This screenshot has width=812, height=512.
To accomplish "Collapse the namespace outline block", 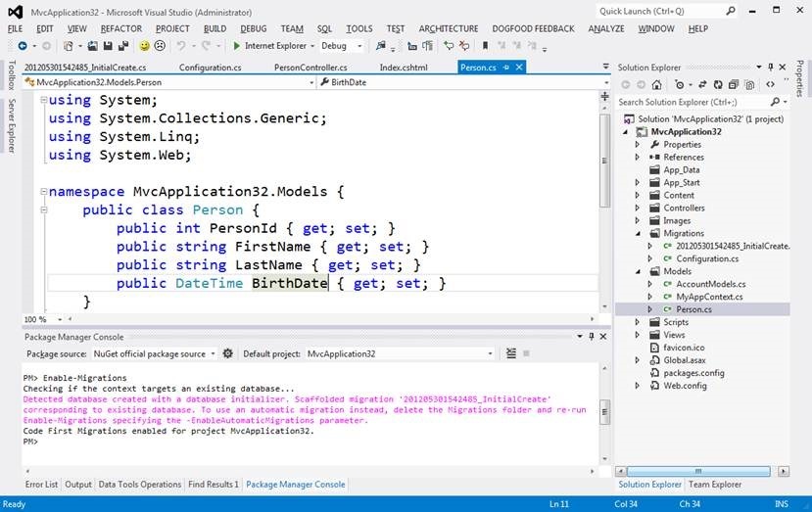I will pyautogui.click(x=44, y=192).
